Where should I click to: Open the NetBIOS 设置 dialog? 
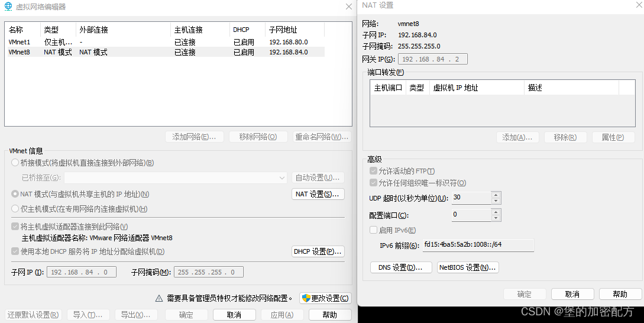tap(468, 267)
